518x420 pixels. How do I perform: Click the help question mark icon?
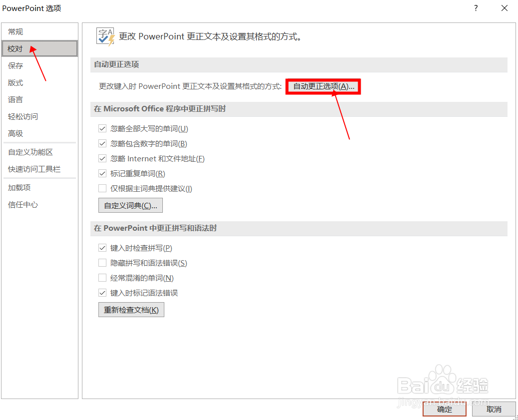click(476, 8)
